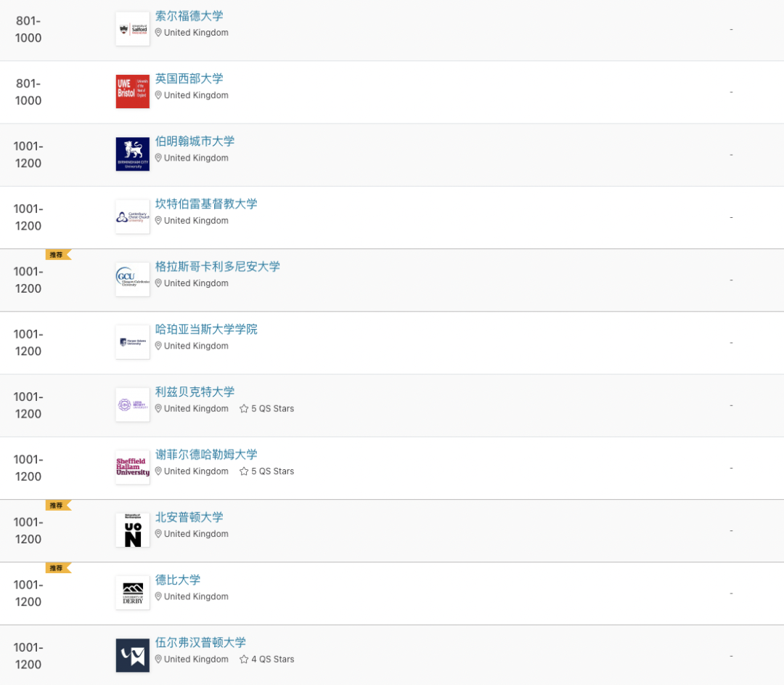Open the Canterbury Christ Church logo
The height and width of the screenshot is (685, 784).
click(x=133, y=216)
